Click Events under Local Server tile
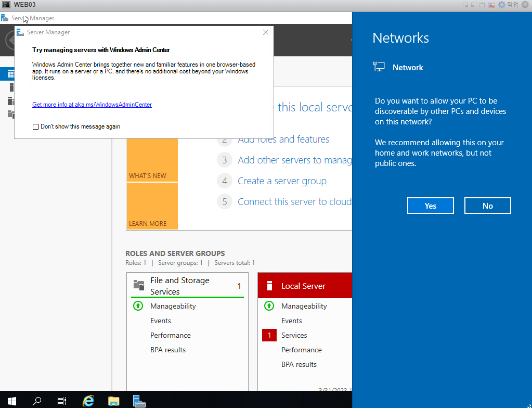Screen dimensions: 532x408 click(x=291, y=321)
